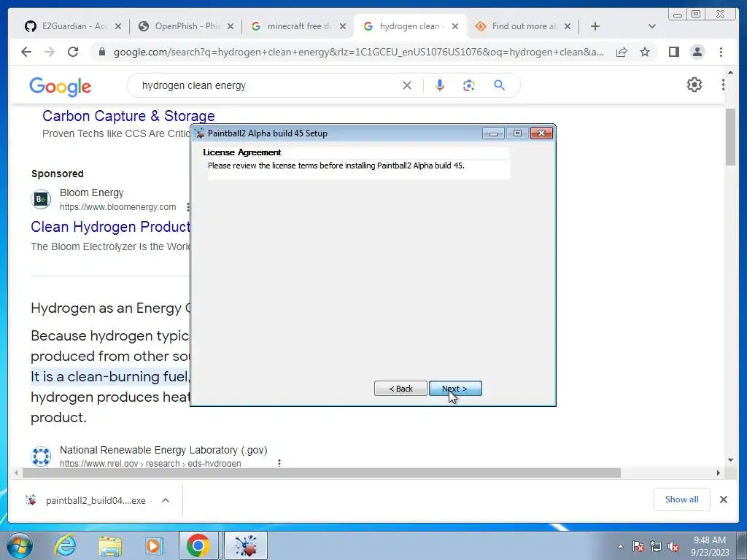Switch to minecraft free download tab

(x=298, y=26)
